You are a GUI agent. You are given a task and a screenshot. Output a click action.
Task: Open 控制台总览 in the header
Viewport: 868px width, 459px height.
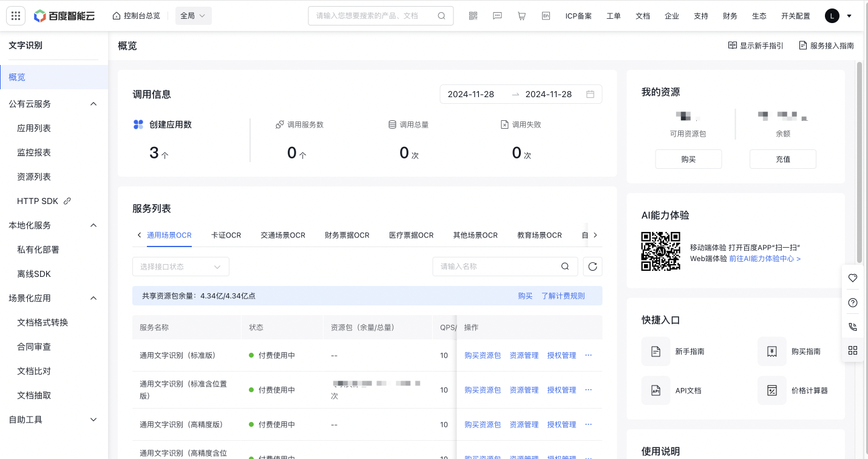[137, 16]
